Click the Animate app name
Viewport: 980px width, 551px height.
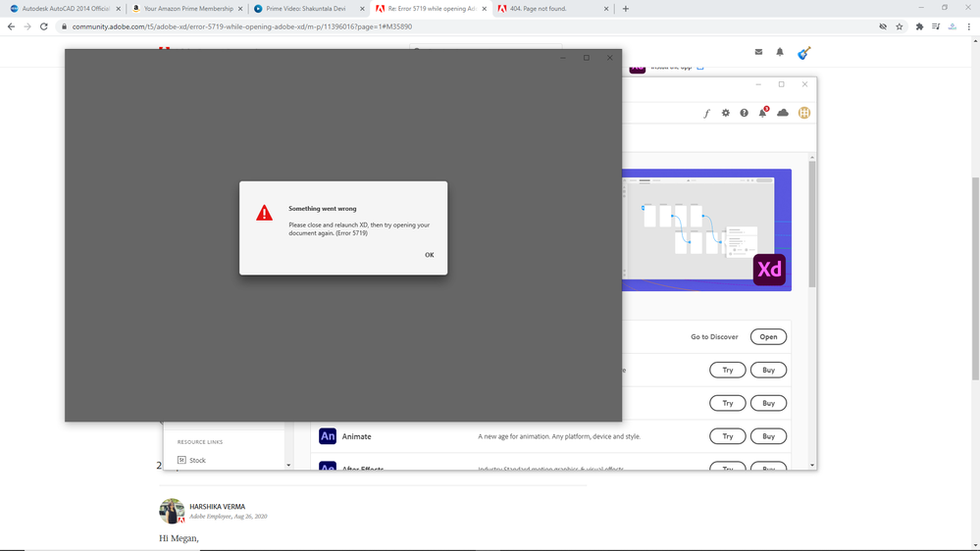click(356, 436)
